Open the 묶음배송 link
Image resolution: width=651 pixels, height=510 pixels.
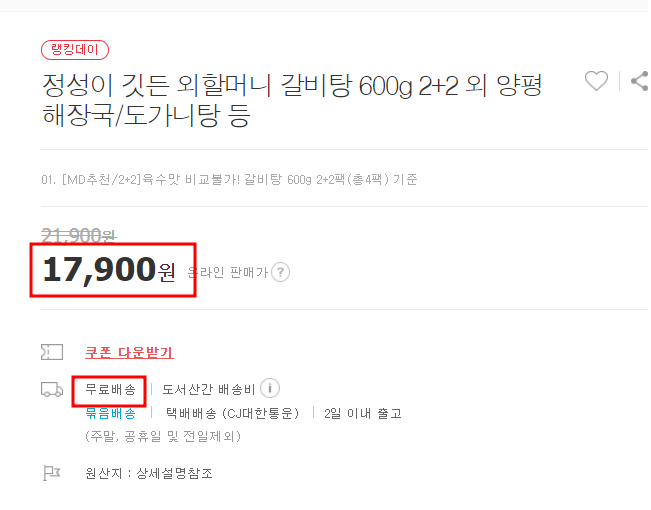tap(110, 413)
